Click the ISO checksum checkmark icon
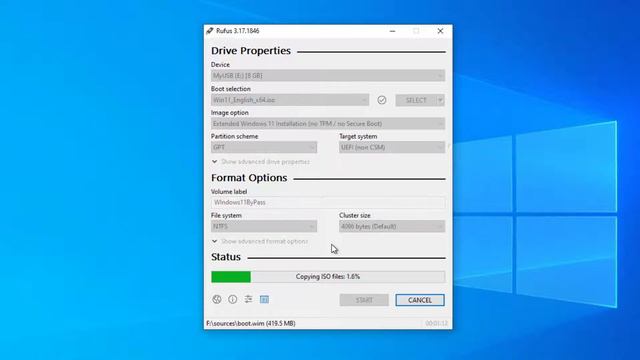This screenshot has height=360, width=640. 382,100
